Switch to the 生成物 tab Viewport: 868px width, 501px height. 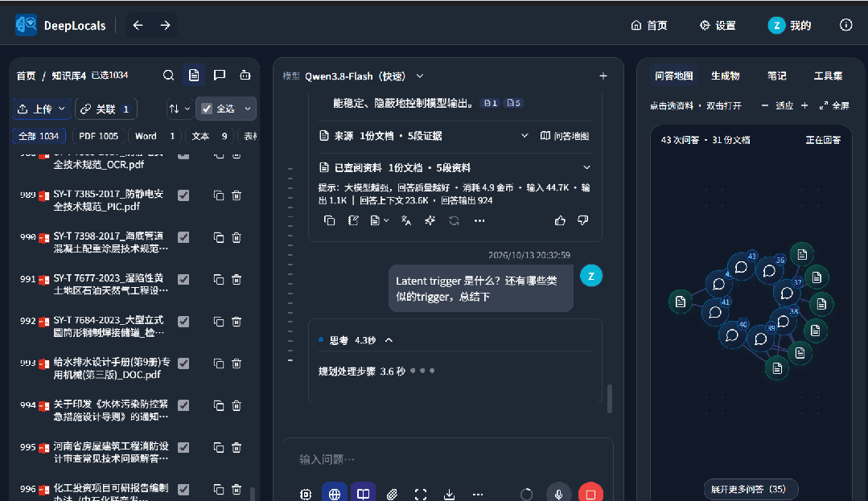click(x=725, y=76)
